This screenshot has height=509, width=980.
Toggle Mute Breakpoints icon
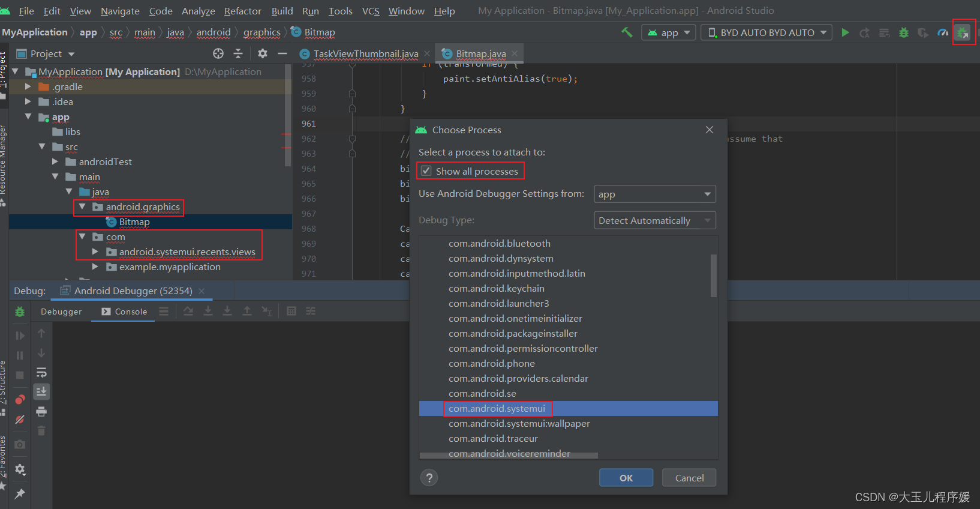point(20,419)
